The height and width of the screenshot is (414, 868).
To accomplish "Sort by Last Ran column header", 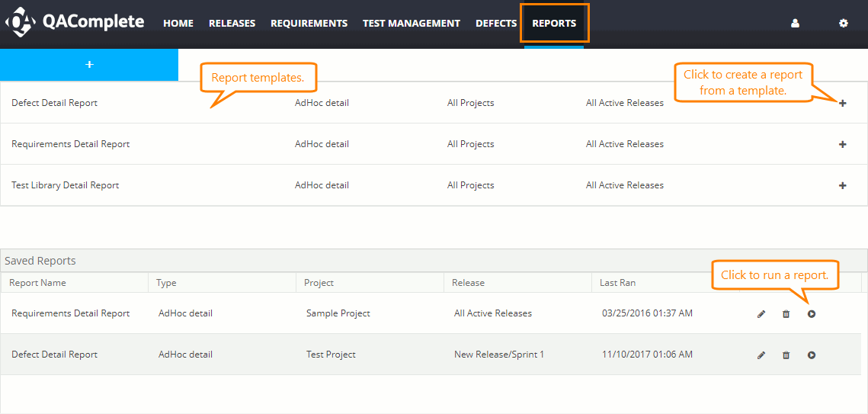I will tap(617, 283).
